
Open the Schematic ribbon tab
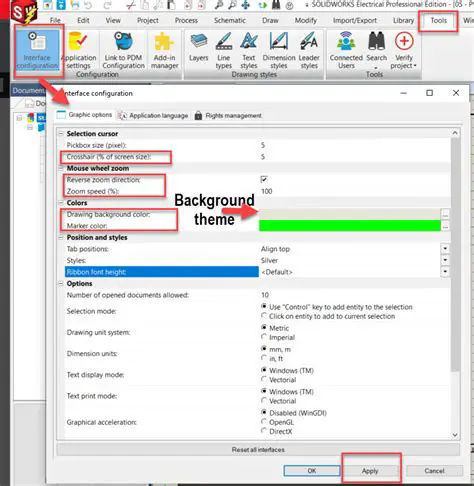(x=230, y=20)
